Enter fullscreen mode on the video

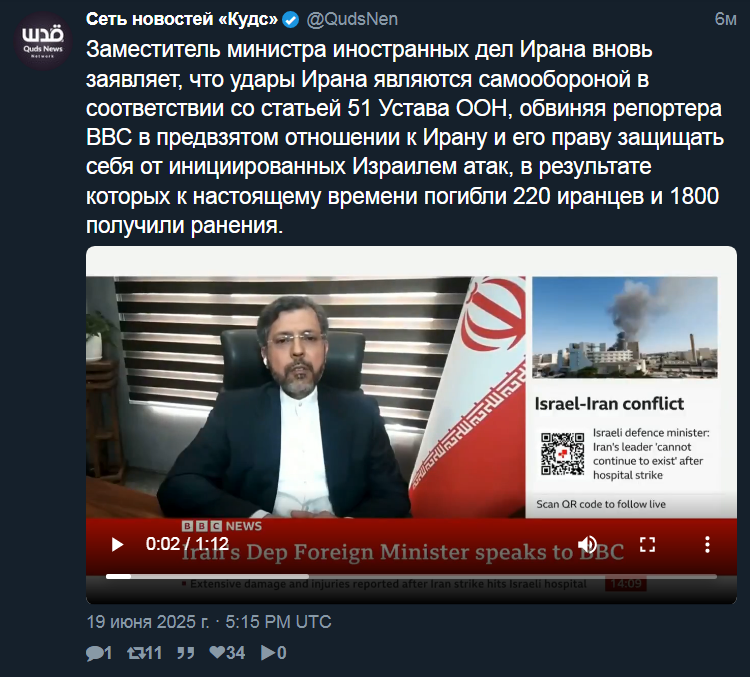click(647, 544)
